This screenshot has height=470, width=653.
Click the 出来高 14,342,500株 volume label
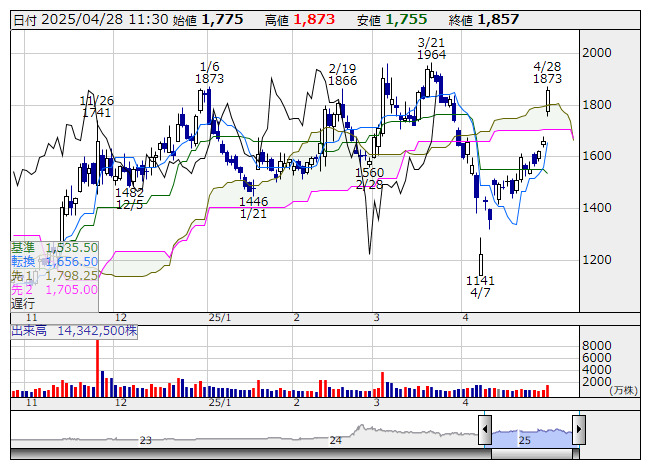tap(74, 331)
